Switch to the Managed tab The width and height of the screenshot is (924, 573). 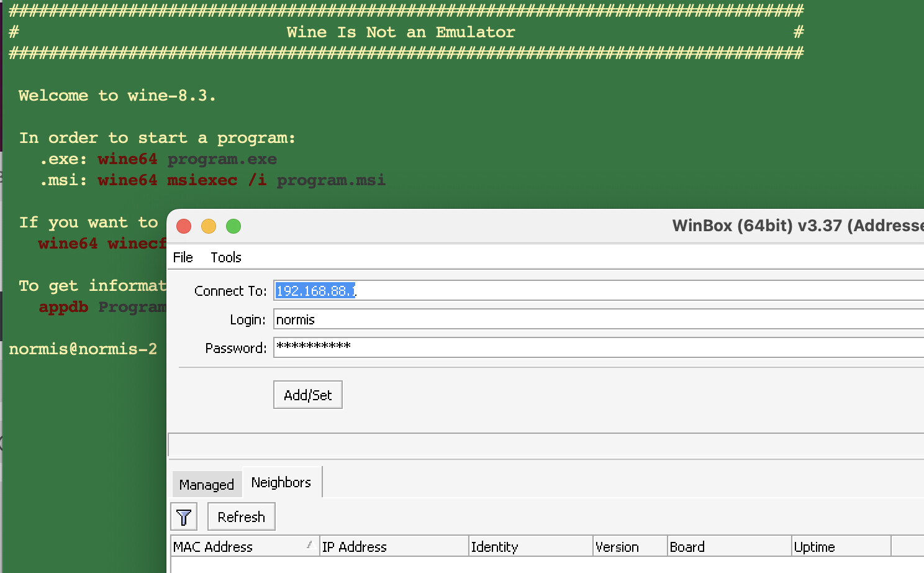pyautogui.click(x=207, y=484)
